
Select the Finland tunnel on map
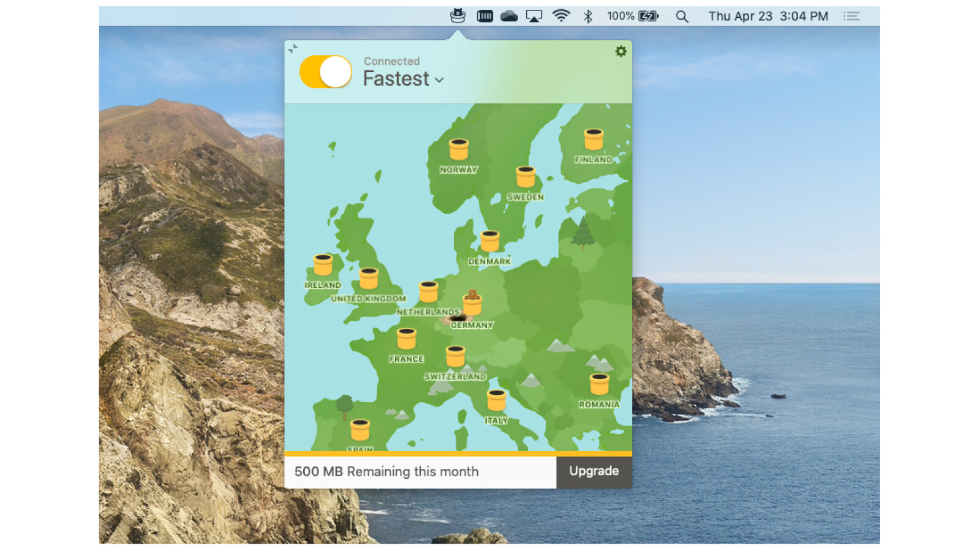pyautogui.click(x=593, y=140)
